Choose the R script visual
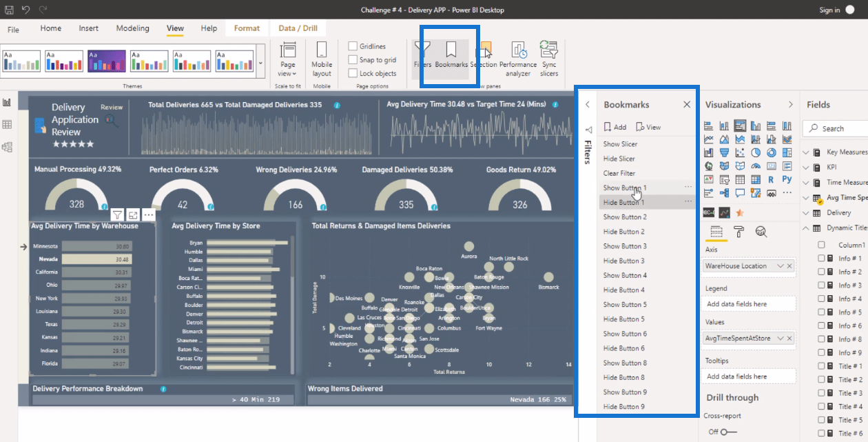 click(x=772, y=179)
